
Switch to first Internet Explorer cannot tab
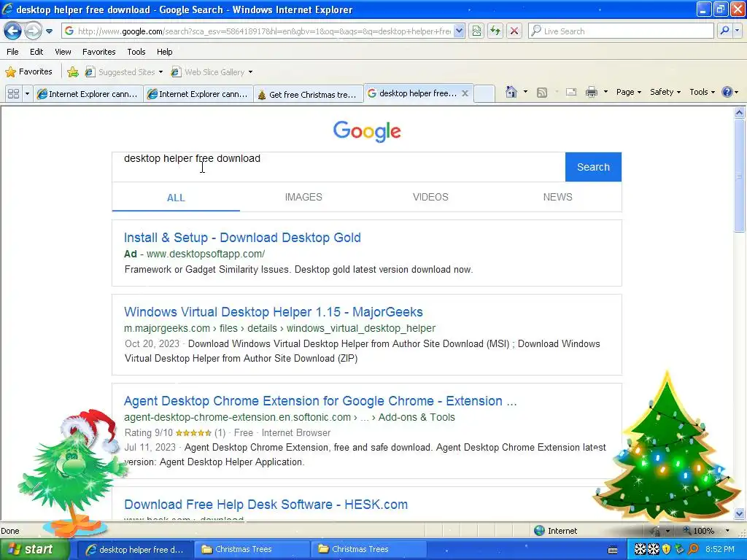(x=88, y=94)
